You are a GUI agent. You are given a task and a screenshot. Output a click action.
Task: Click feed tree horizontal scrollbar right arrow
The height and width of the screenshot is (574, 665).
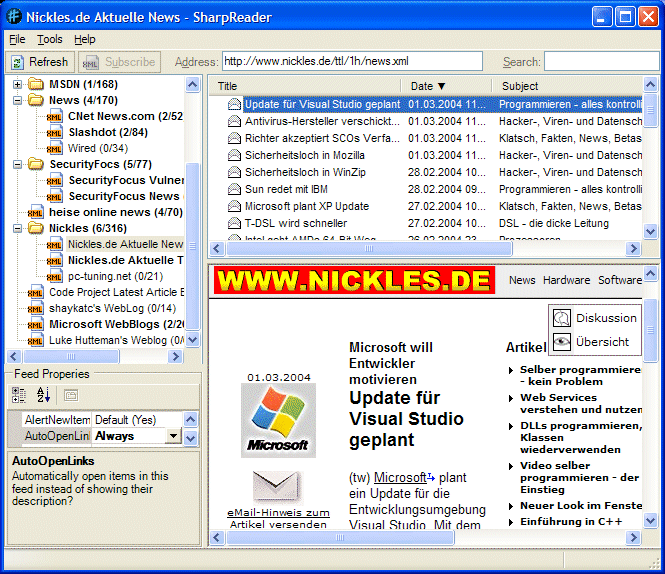point(175,356)
